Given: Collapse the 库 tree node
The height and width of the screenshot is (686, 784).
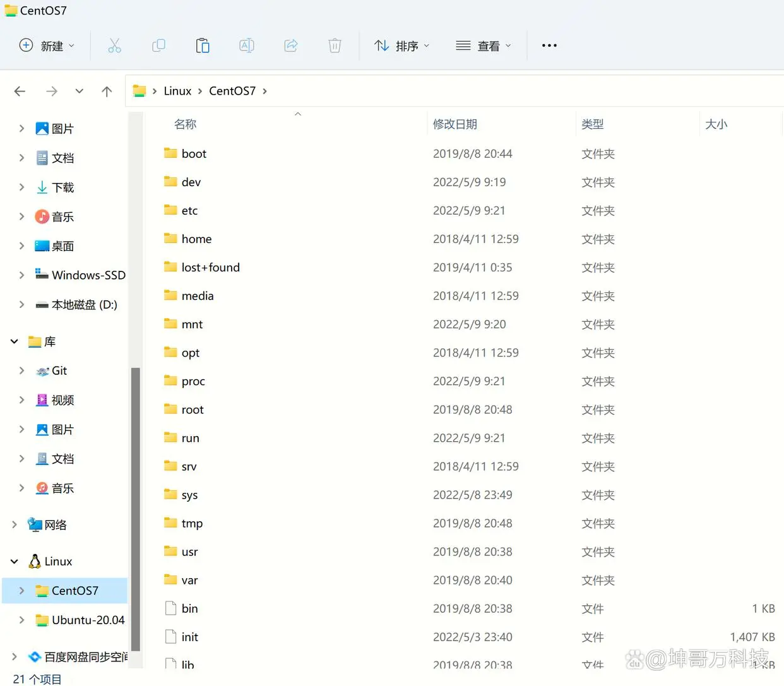Looking at the screenshot, I should coord(14,341).
